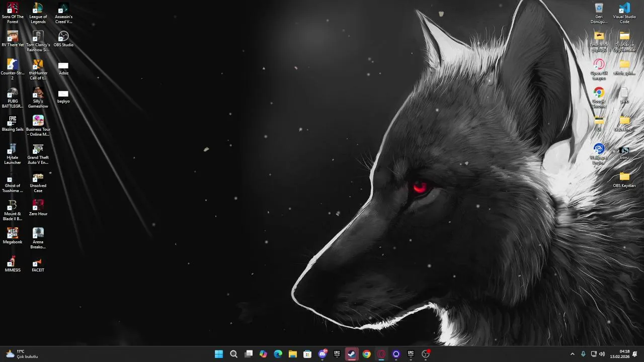Select the Arena Breakout desktop icon
Viewport: 644px width, 362px height.
pyautogui.click(x=38, y=238)
